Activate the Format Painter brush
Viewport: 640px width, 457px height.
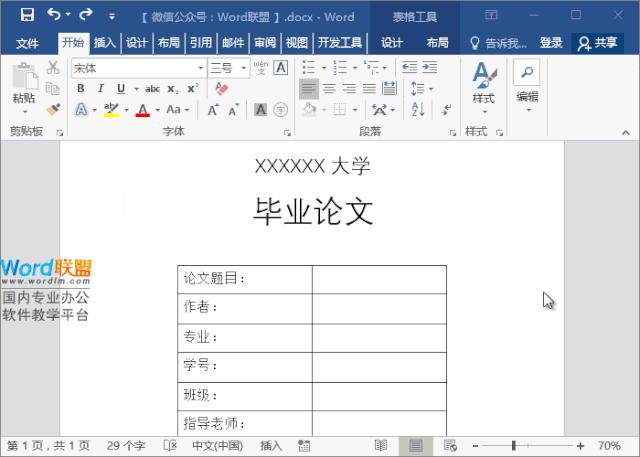point(53,109)
